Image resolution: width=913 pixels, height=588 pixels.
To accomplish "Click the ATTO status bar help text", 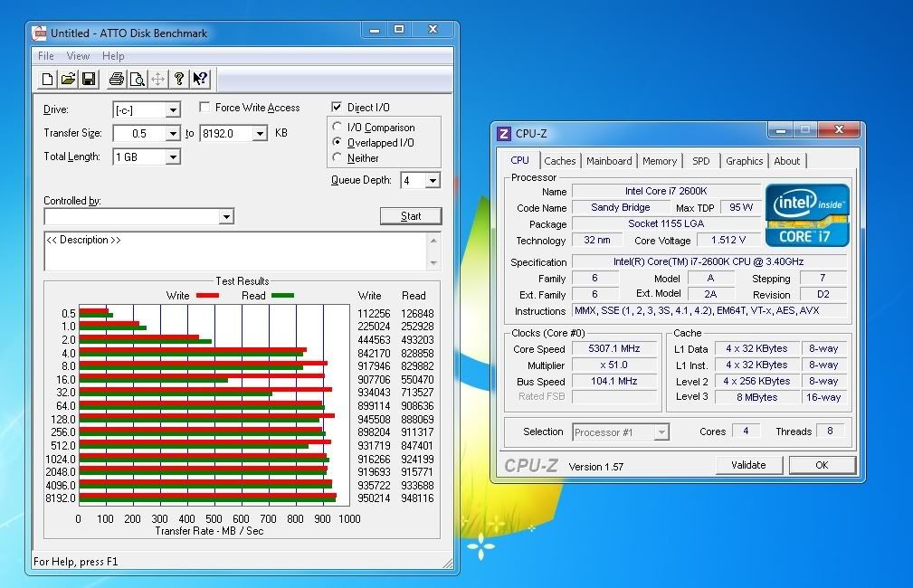I will (76, 562).
